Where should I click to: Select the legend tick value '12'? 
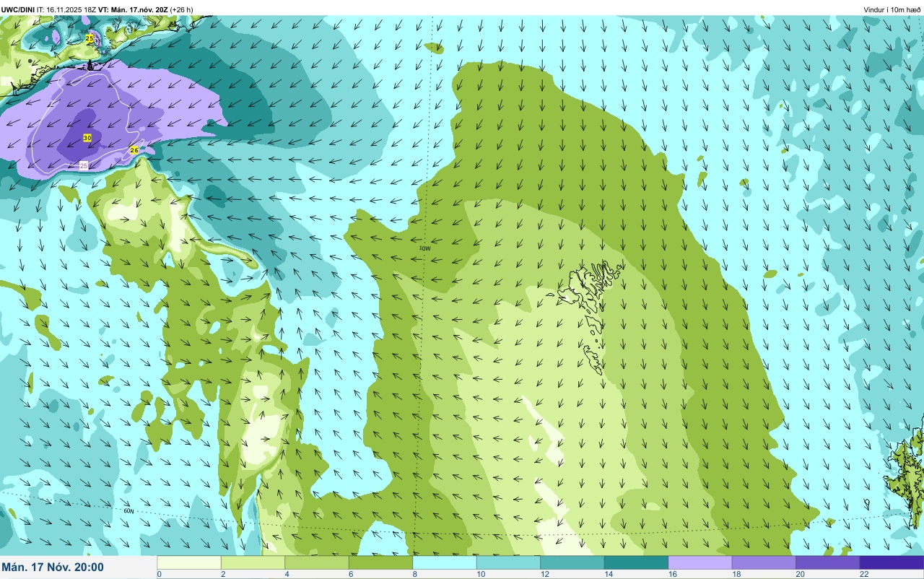(x=545, y=575)
